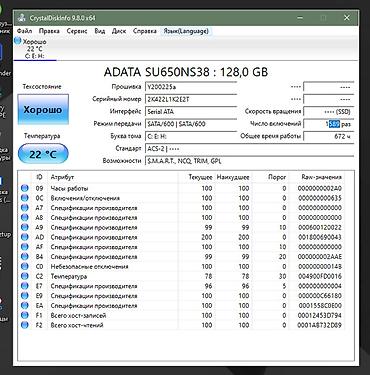Select the Температура attribute row
The image size is (370, 375).
182,276
